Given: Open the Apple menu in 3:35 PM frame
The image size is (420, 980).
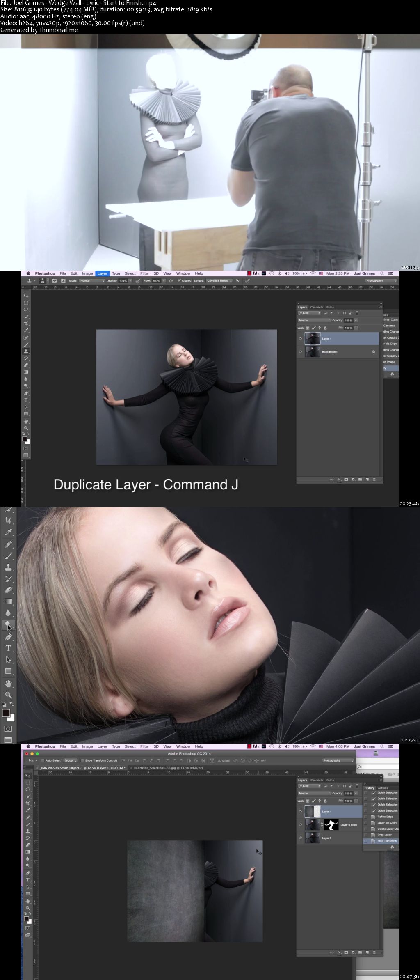Looking at the screenshot, I should 28,273.
